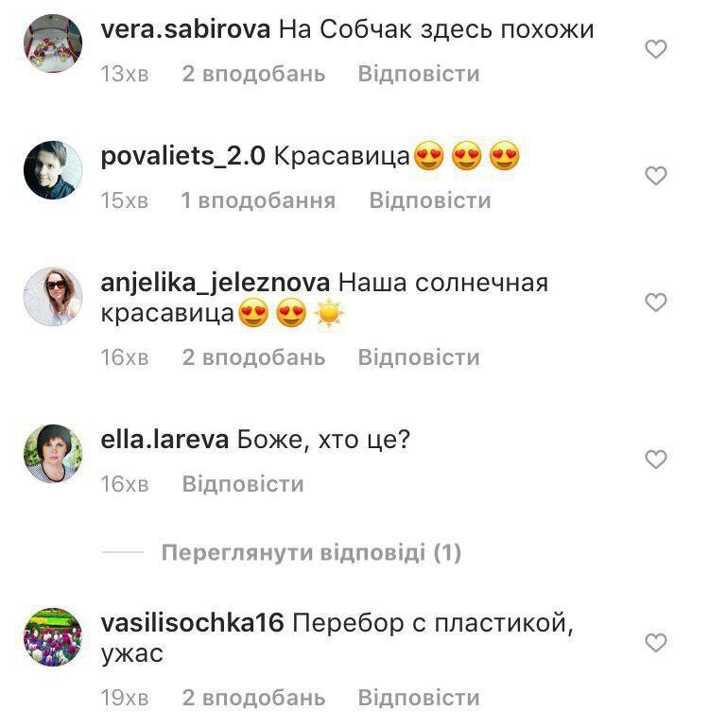The width and height of the screenshot is (709, 728).
Task: Like ella.lareva's "Боже, хто це?" comment
Action: click(x=656, y=459)
